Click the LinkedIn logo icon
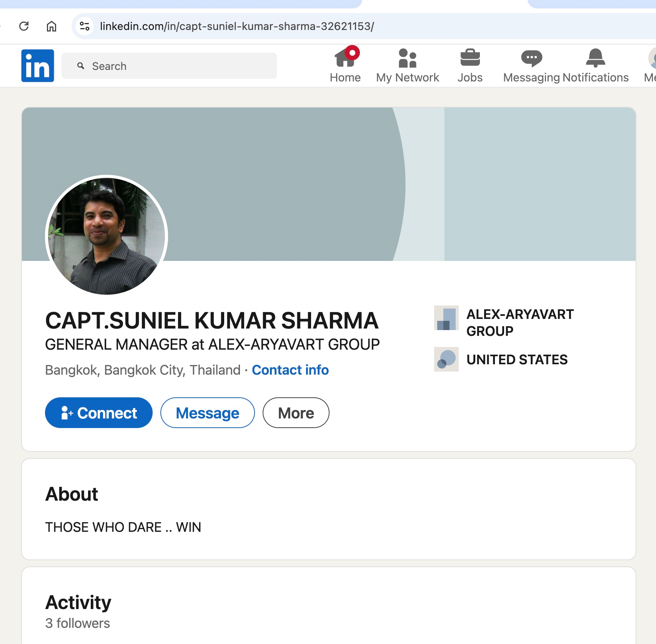 [x=38, y=66]
